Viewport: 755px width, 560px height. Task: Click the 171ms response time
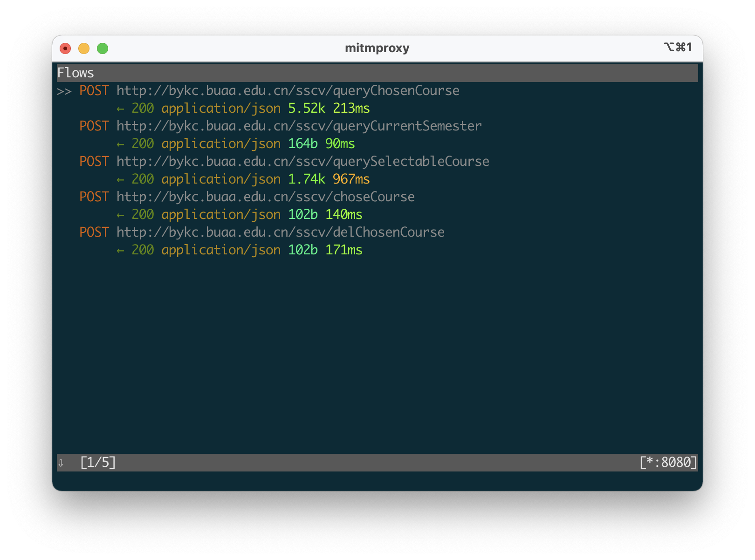point(344,250)
